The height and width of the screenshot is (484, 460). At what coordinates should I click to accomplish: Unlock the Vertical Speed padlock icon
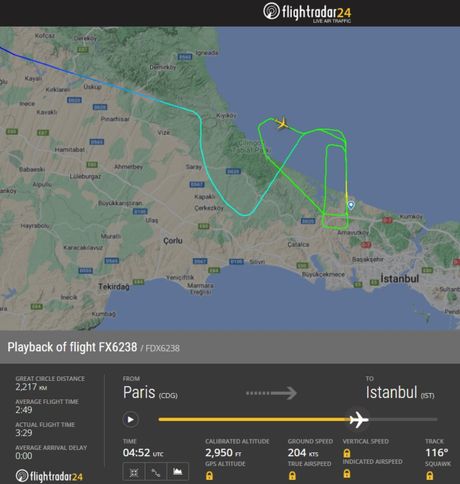pyautogui.click(x=347, y=453)
